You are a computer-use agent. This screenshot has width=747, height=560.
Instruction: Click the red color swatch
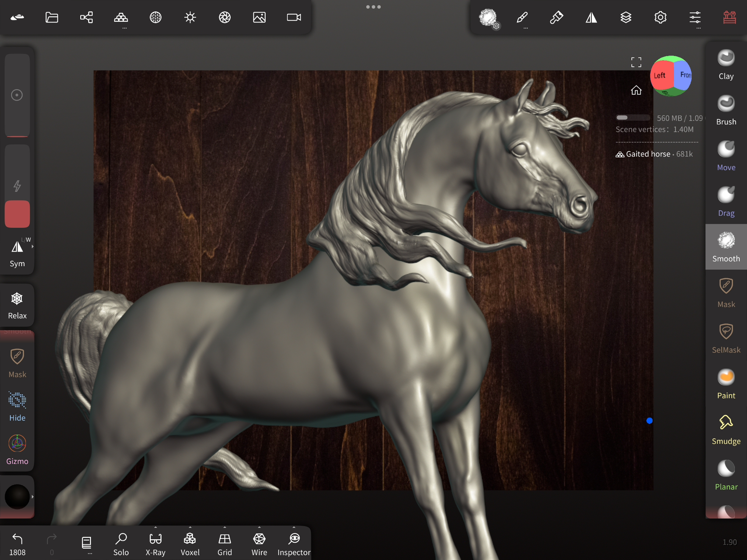pyautogui.click(x=17, y=214)
